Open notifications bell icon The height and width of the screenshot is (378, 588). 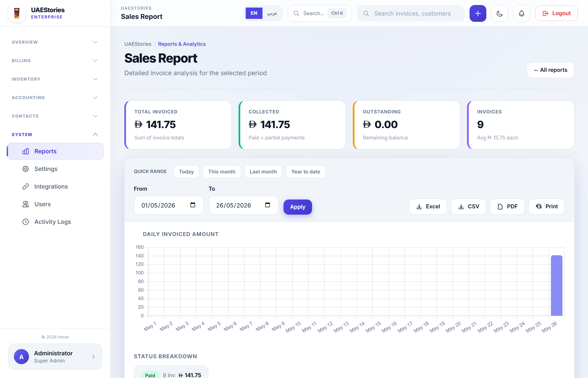(x=521, y=13)
